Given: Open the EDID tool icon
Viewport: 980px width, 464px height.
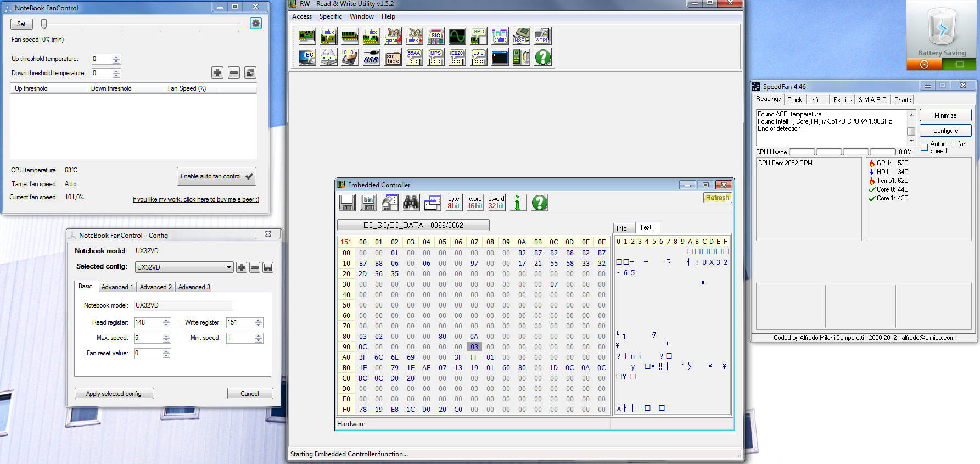Looking at the screenshot, I should tap(478, 57).
